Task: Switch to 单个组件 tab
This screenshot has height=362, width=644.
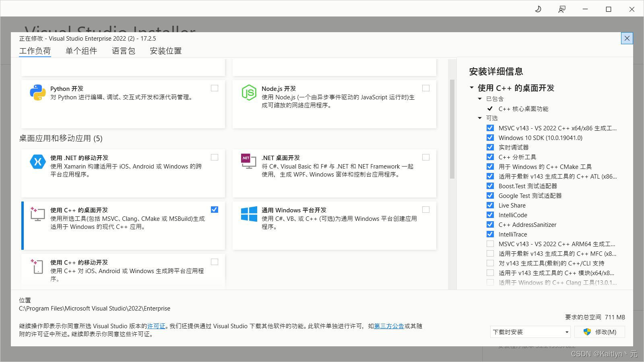Action: (81, 51)
